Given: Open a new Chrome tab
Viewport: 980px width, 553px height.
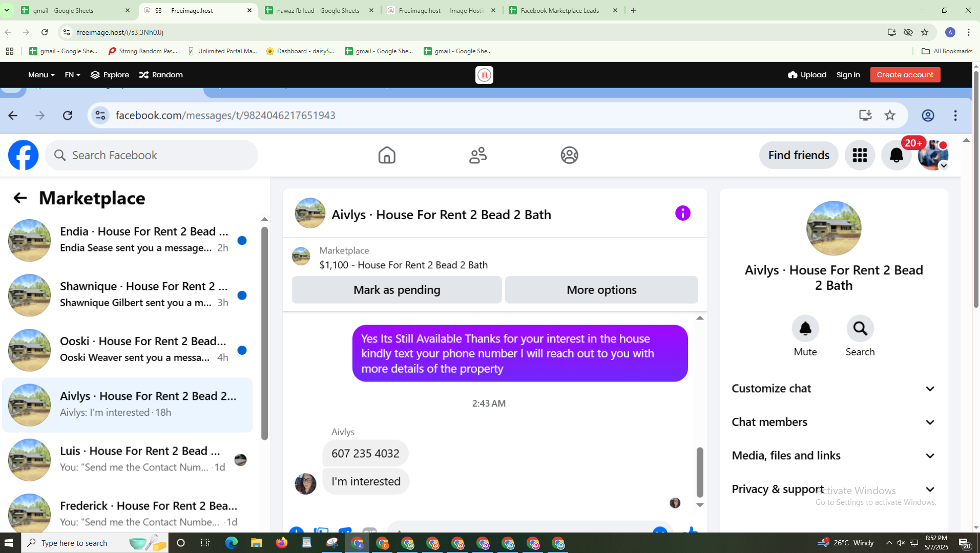Looking at the screenshot, I should click(x=634, y=10).
